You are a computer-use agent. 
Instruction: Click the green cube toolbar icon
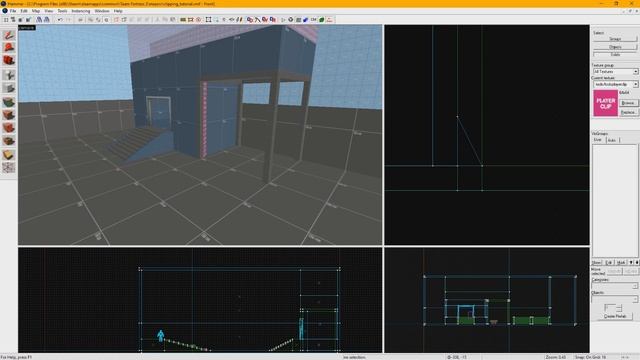(322, 20)
